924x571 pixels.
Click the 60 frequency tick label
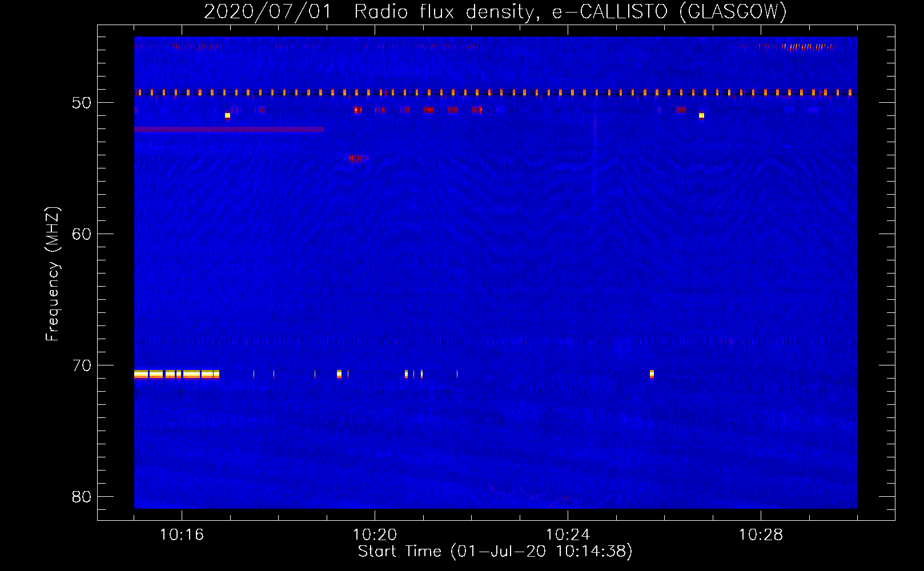tap(81, 234)
